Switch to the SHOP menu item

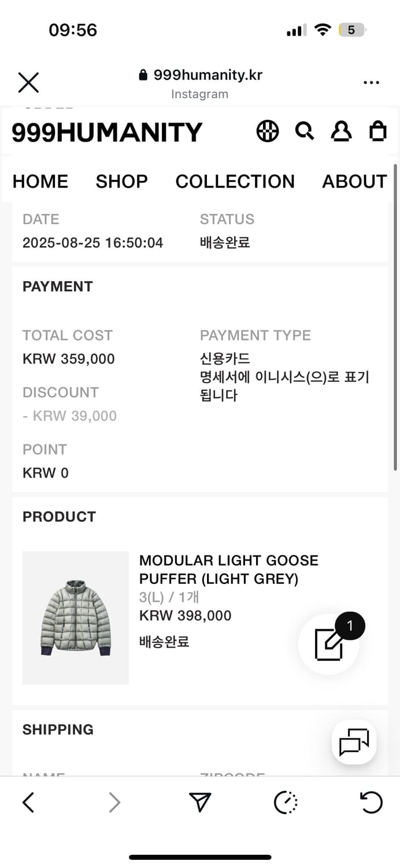coord(121,181)
